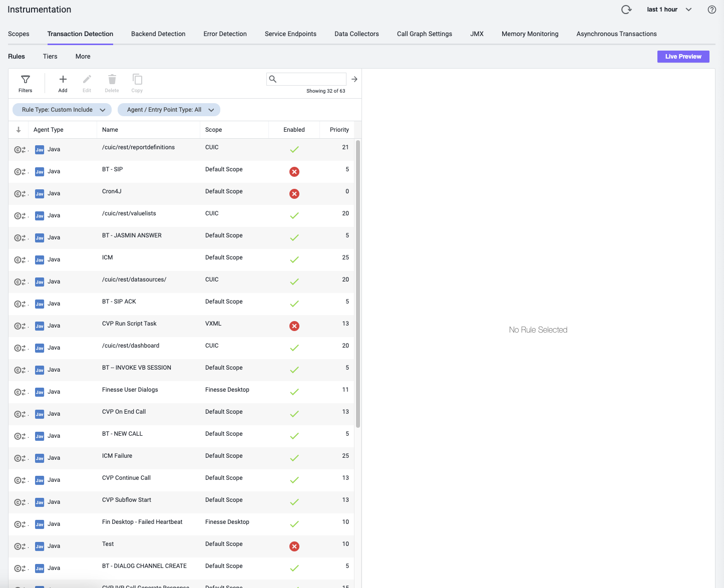The width and height of the screenshot is (724, 588).
Task: Click Java agent icon in Test row
Action: coord(40,546)
